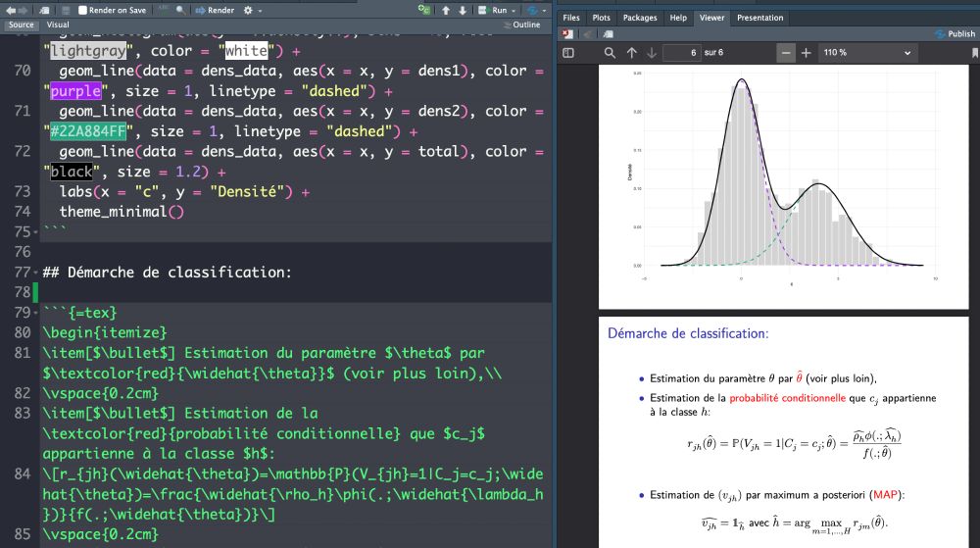This screenshot has height=548, width=980.
Task: Click the density plot in the PDF
Action: tap(784, 178)
